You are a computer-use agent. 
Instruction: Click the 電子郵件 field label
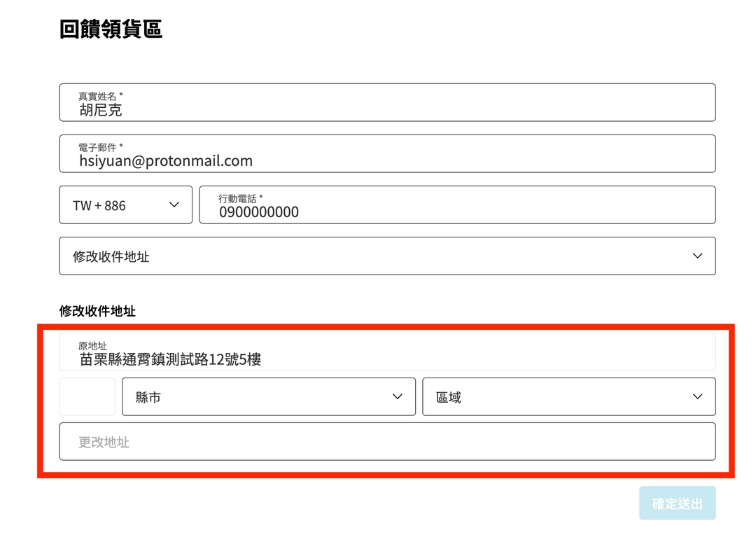[100, 147]
